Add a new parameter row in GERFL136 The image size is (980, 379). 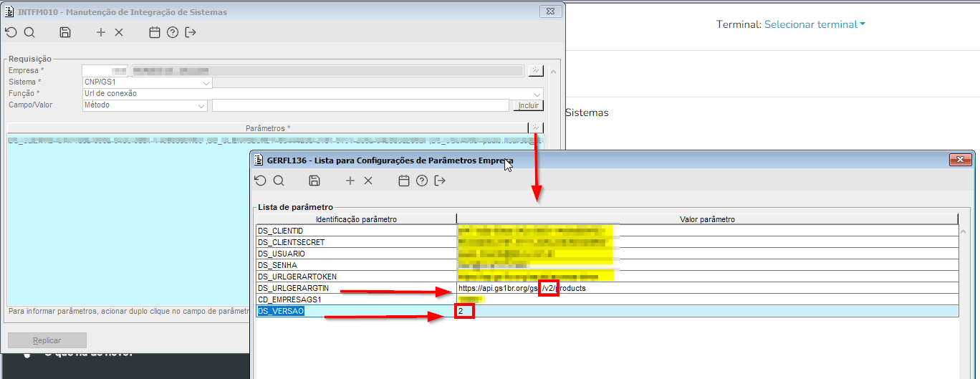pos(350,181)
